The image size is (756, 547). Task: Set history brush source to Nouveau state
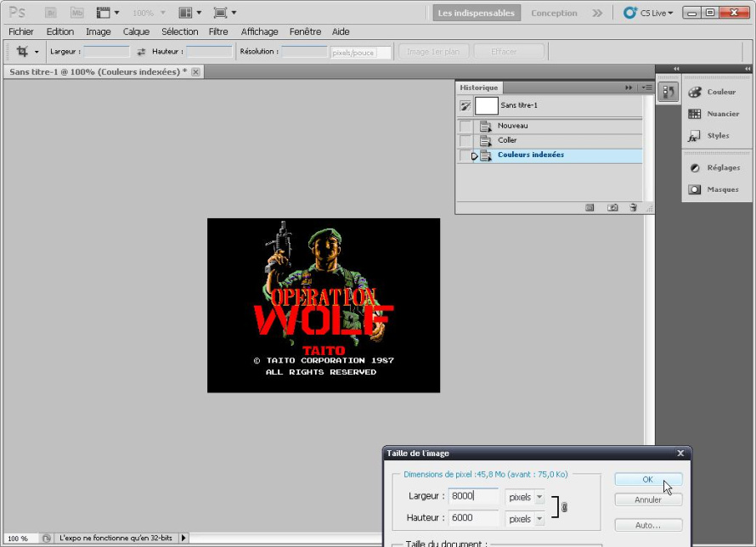(x=465, y=127)
